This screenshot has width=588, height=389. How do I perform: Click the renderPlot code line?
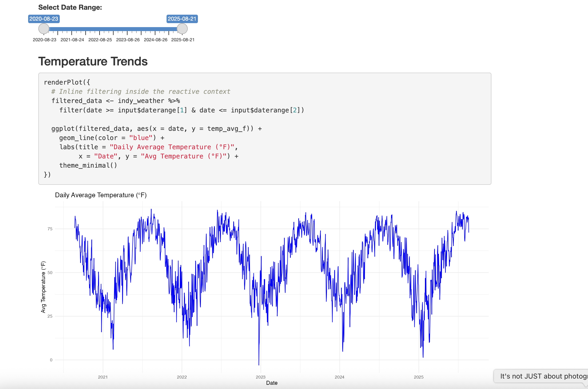(x=67, y=82)
